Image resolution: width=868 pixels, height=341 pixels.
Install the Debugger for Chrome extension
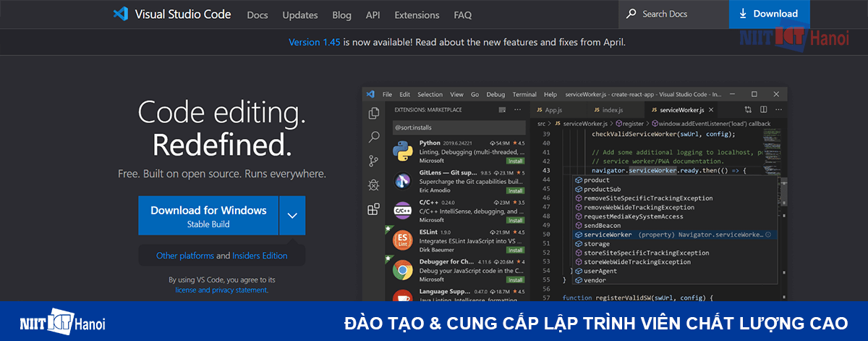(x=516, y=279)
